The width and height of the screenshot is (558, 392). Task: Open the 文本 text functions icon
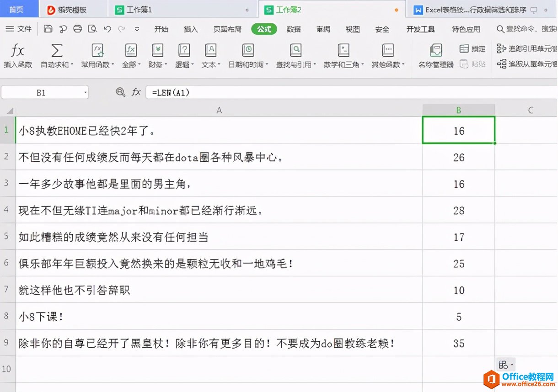[210, 50]
